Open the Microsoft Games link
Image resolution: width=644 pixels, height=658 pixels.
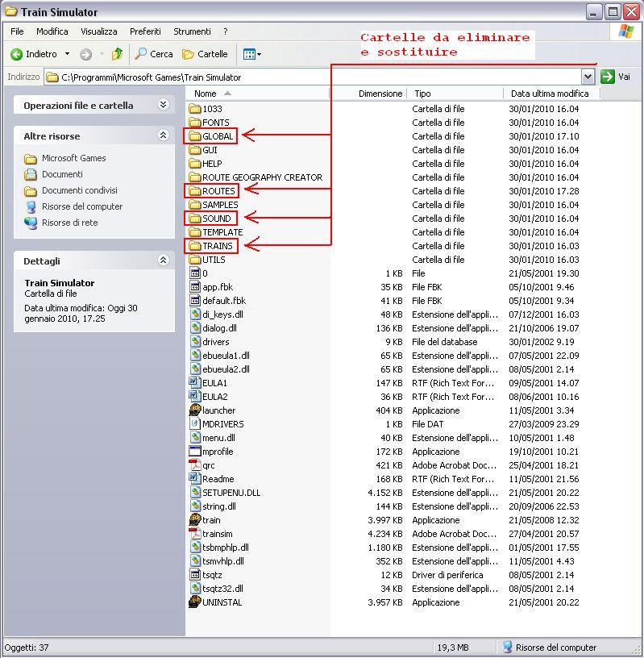pos(74,158)
